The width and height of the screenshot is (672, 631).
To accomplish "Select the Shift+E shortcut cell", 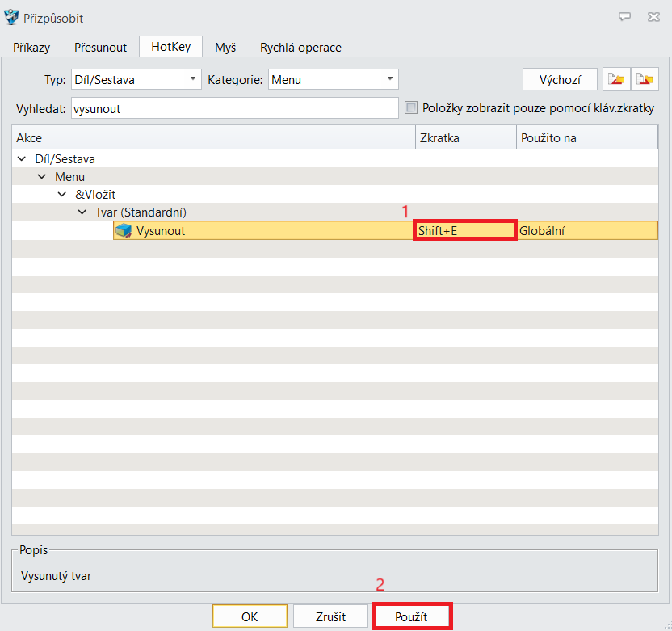I will click(x=464, y=231).
